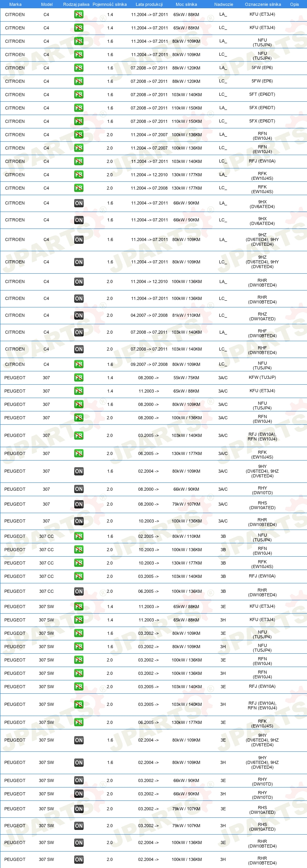Click the Model column header

[x=47, y=4]
